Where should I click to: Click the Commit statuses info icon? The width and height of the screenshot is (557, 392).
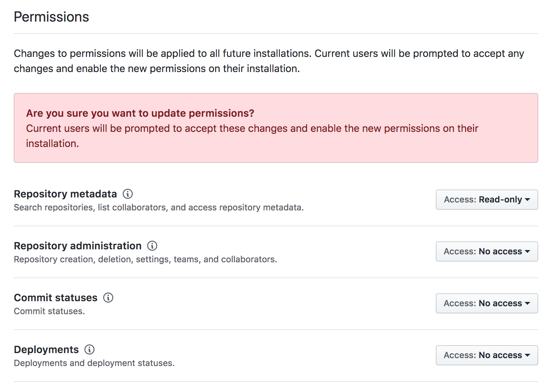tap(108, 298)
